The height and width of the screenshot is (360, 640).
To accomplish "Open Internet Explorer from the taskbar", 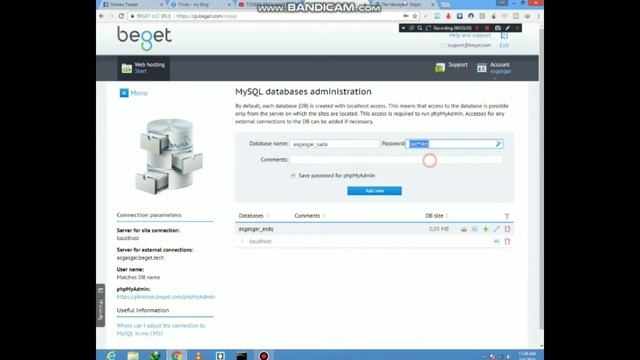I will pyautogui.click(x=111, y=356).
